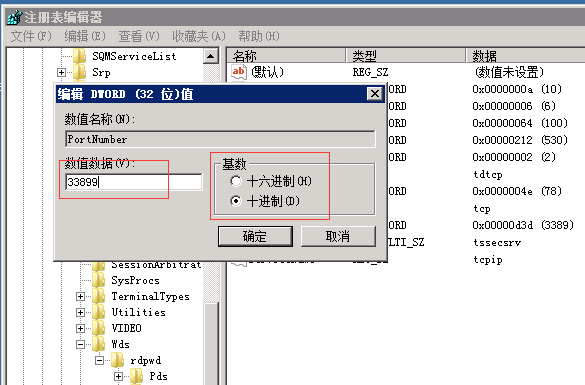This screenshot has width=585, height=385.
Task: Select the decimal radix radio button
Action: (236, 201)
